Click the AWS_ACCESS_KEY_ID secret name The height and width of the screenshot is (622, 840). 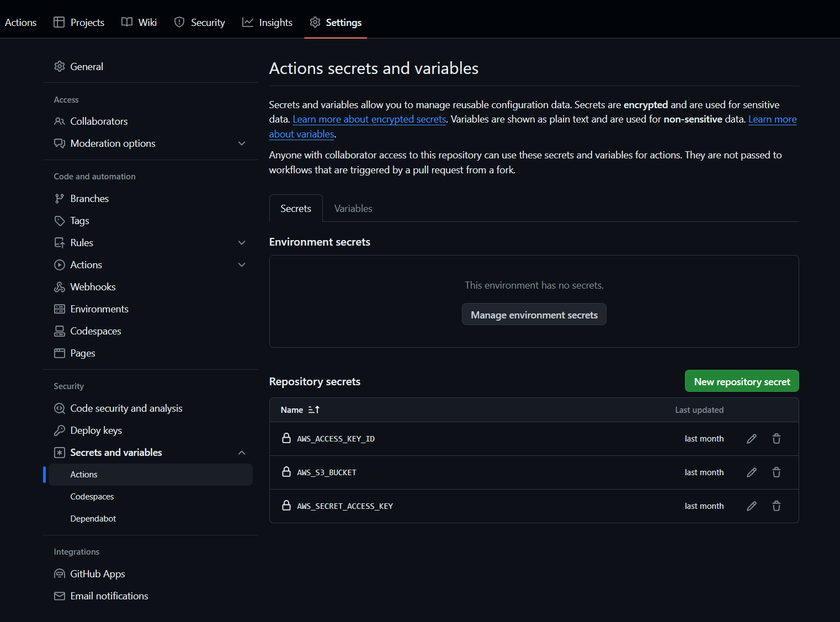[336, 439]
